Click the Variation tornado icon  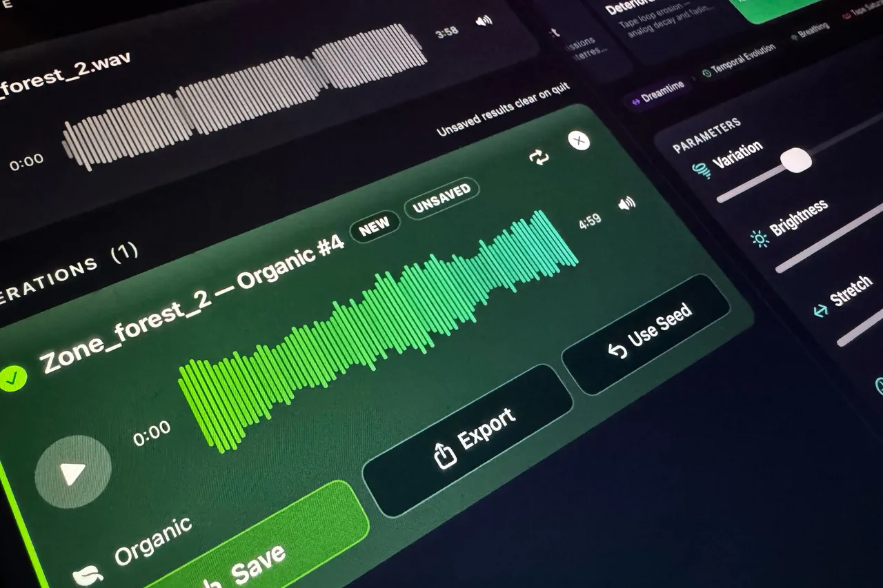pyautogui.click(x=701, y=170)
